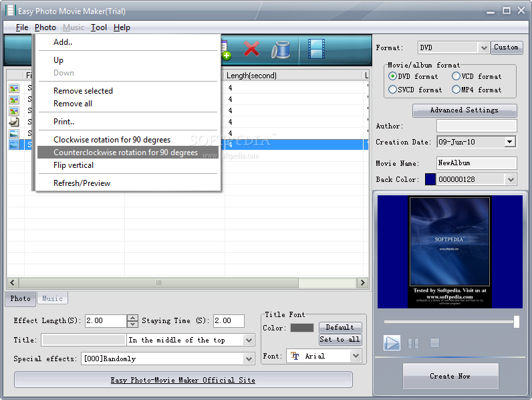Click the Effect Length value field
Screen dimensions: 532x400
pos(106,320)
